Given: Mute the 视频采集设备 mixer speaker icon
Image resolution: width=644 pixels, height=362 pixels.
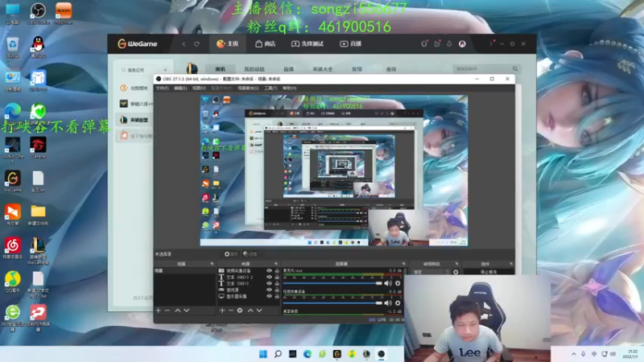Looking at the screenshot, I should coord(388,303).
